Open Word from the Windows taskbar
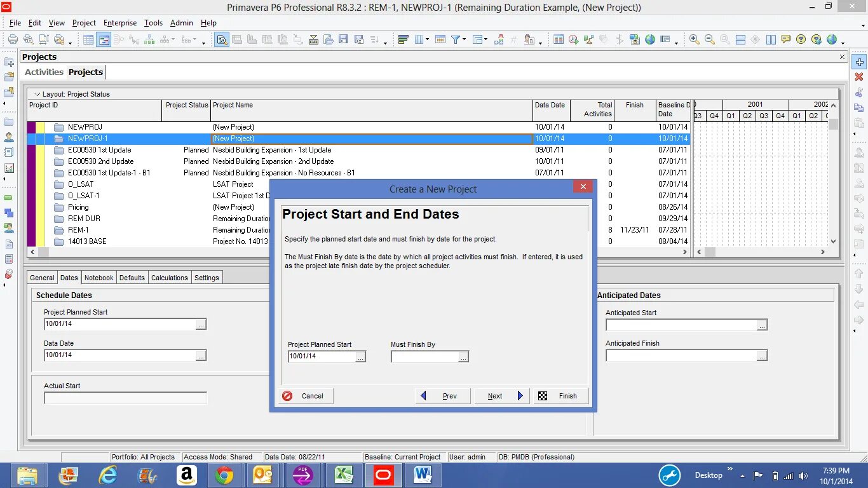The image size is (868, 488). coord(423,475)
